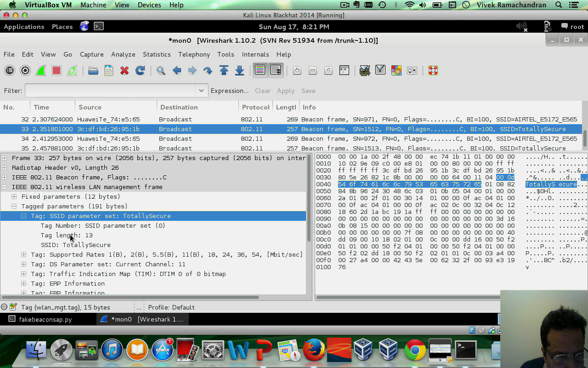The image size is (588, 368).
Task: Open the filter history dropdown arrow
Action: tap(201, 91)
